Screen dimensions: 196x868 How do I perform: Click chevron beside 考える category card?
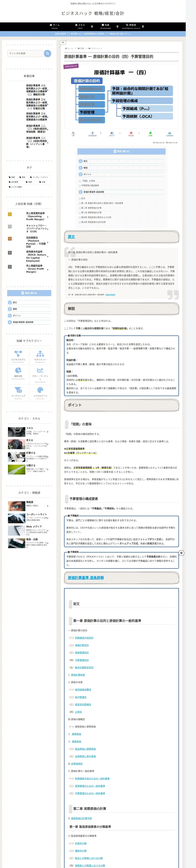click(48, 444)
